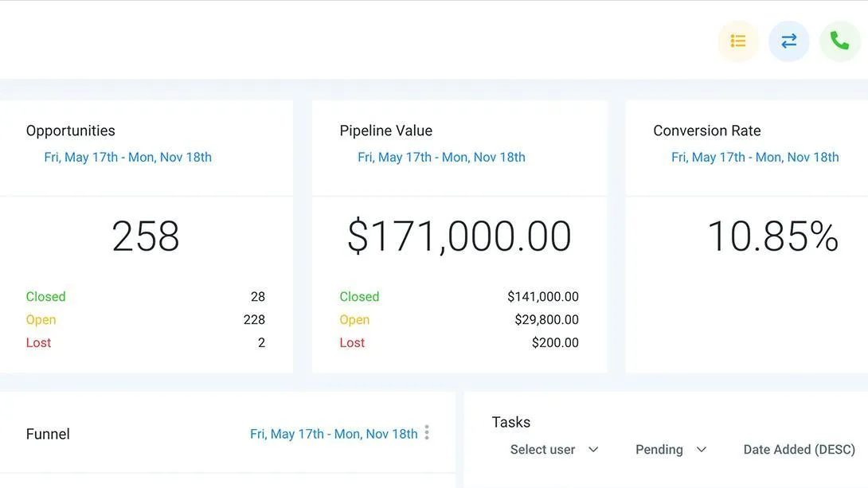Expand the Select user dropdown
This screenshot has height=488, width=868.
[553, 449]
